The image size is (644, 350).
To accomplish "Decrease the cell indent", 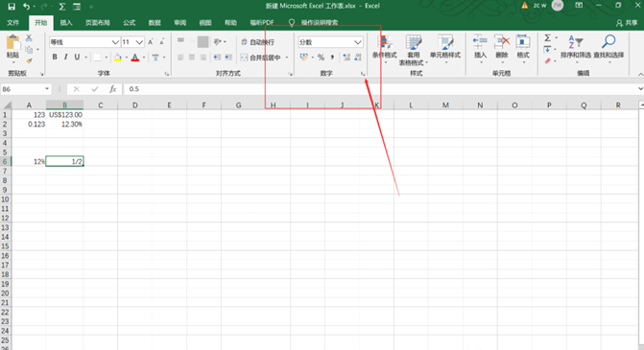I will click(x=217, y=58).
